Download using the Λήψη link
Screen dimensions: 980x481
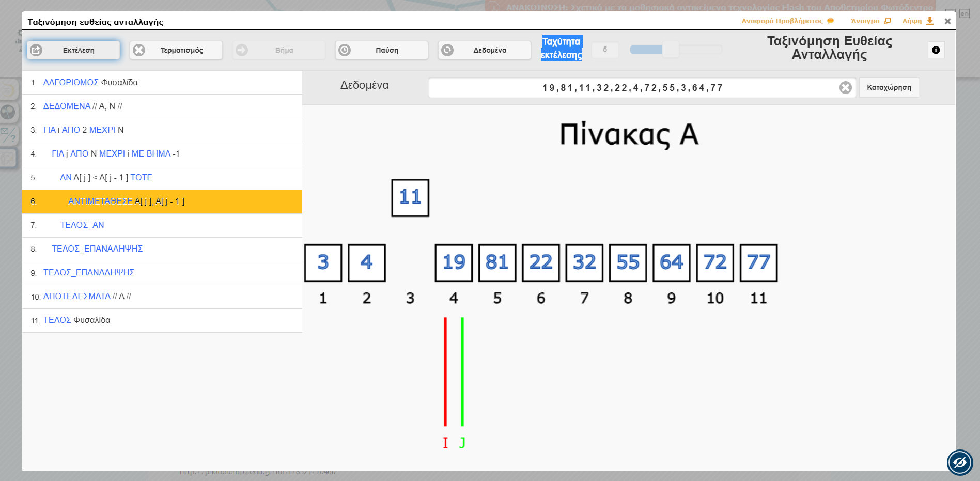click(917, 21)
